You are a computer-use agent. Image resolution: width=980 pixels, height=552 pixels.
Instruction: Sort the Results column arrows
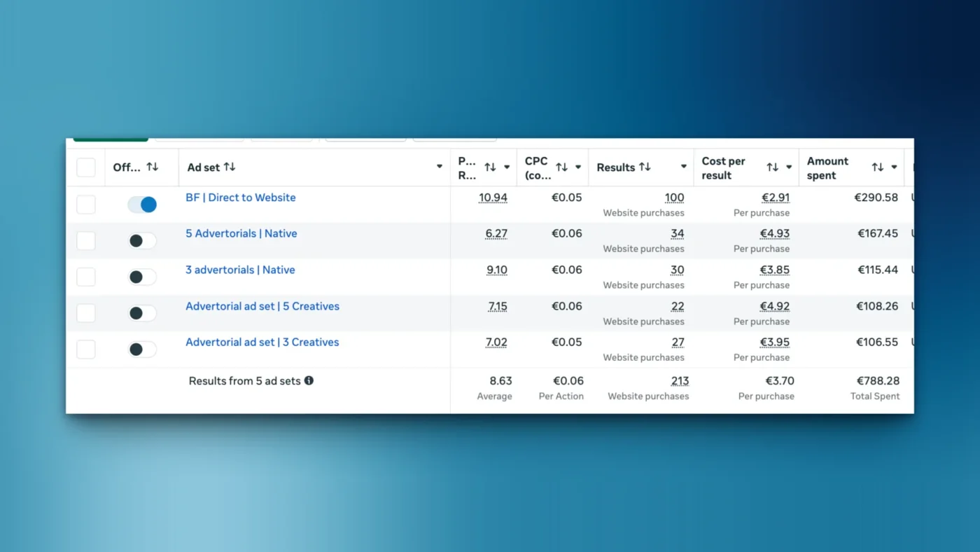pos(645,167)
